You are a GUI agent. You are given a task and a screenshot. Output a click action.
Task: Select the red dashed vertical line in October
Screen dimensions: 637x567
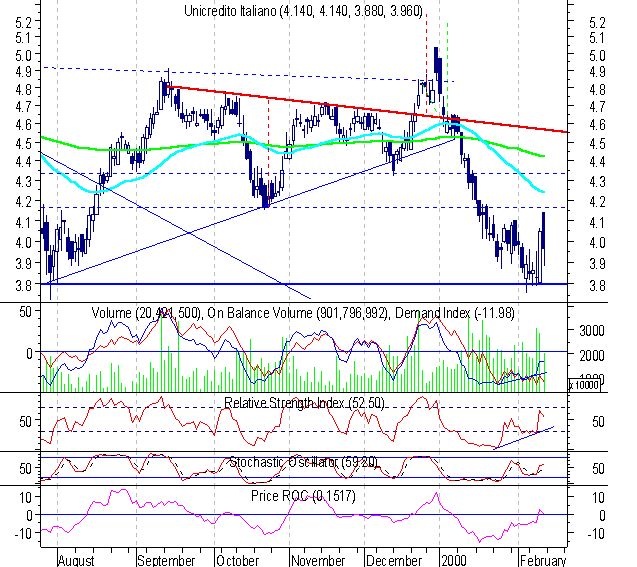268,150
